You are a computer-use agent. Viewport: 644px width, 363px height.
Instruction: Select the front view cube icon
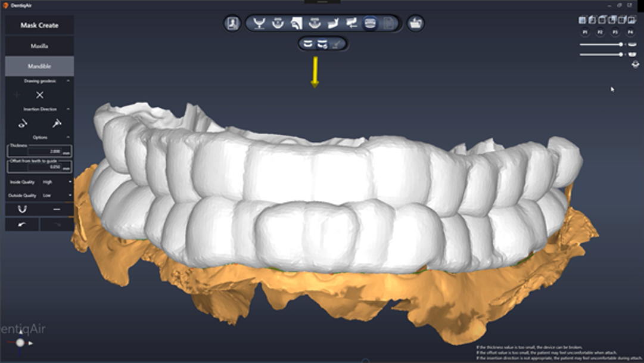[583, 20]
